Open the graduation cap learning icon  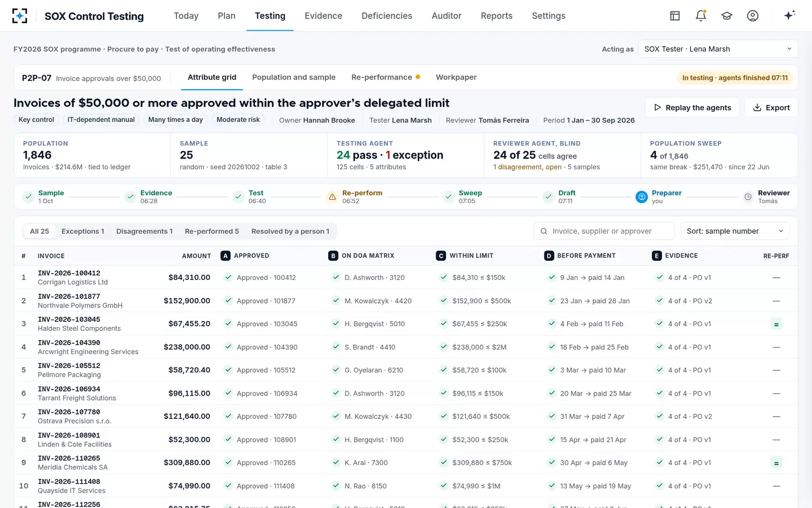[727, 16]
